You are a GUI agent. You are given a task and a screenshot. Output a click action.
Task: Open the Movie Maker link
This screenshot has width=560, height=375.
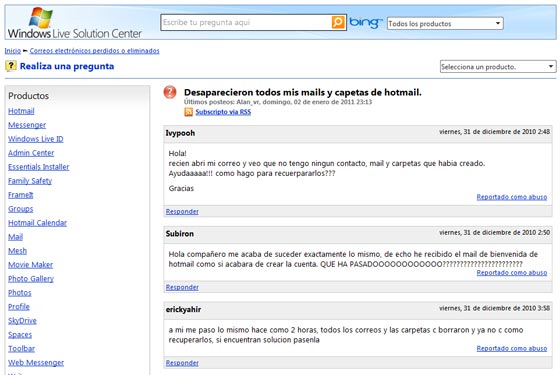tap(30, 265)
